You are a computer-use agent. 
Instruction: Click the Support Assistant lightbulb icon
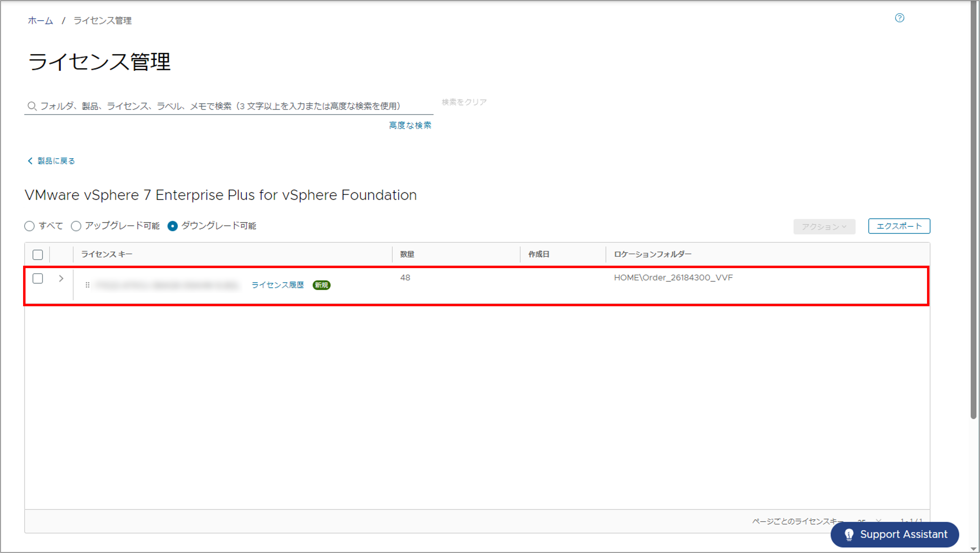849,534
